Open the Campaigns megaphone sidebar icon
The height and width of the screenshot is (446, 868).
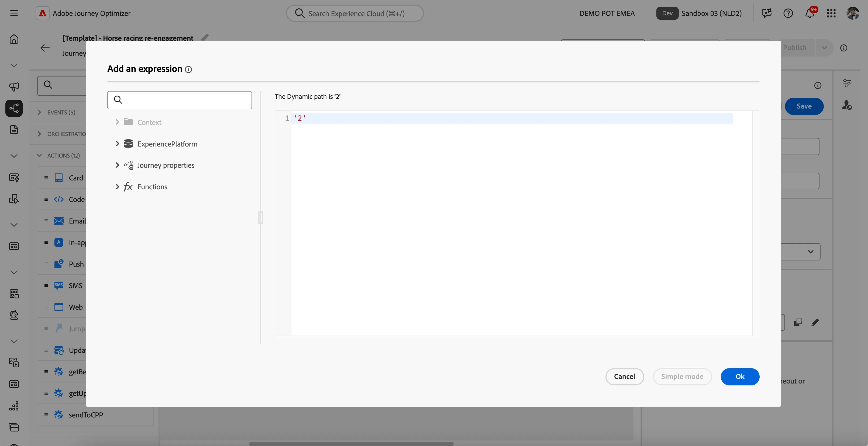(x=14, y=86)
